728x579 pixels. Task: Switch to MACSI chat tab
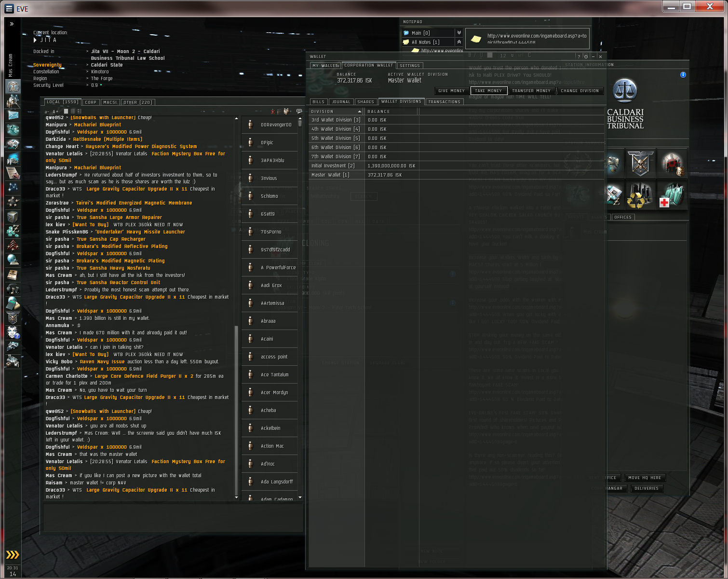pyautogui.click(x=110, y=102)
